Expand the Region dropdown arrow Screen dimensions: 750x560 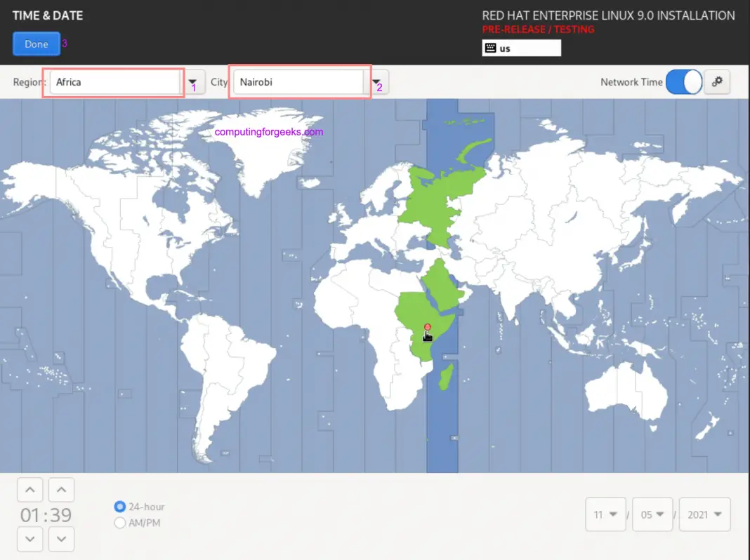[x=192, y=82]
